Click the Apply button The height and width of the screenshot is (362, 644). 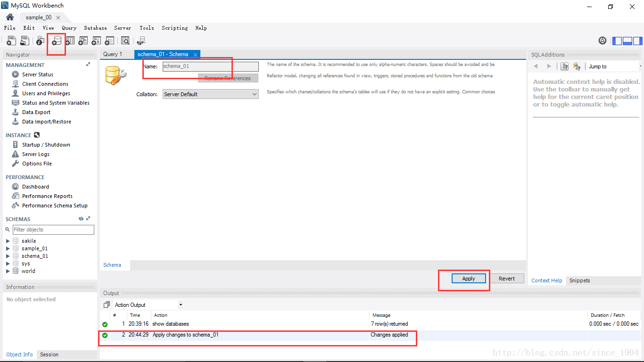469,279
